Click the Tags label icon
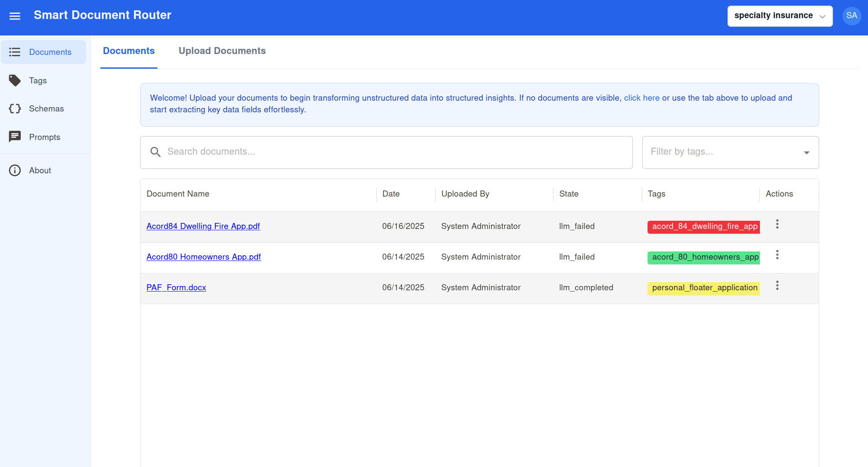The image size is (868, 467). 15,80
